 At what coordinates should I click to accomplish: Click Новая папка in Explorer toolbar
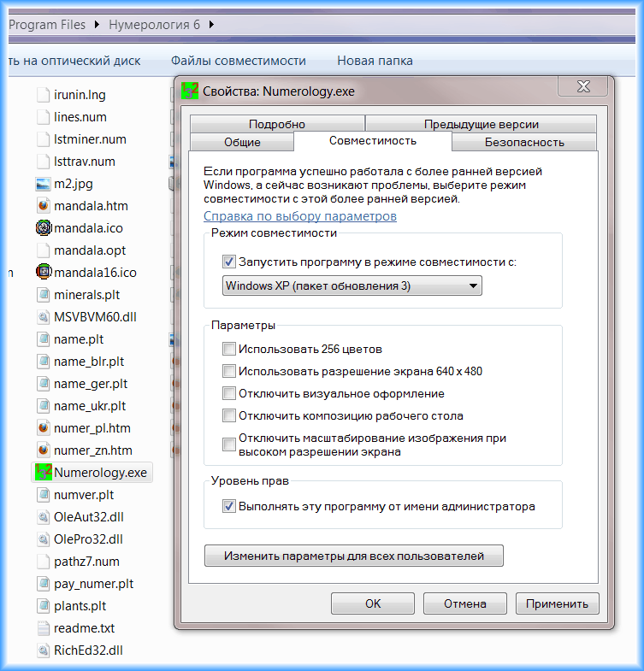pyautogui.click(x=375, y=61)
